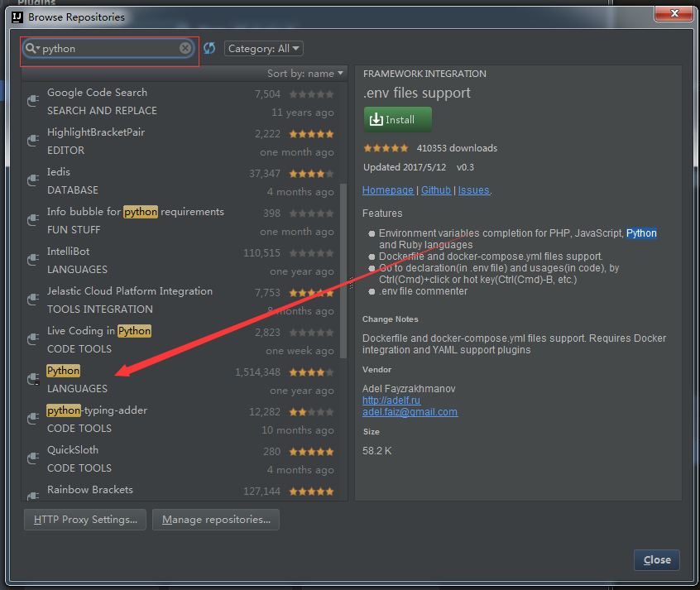Focus the python search field
This screenshot has width=700, height=590.
coord(109,48)
